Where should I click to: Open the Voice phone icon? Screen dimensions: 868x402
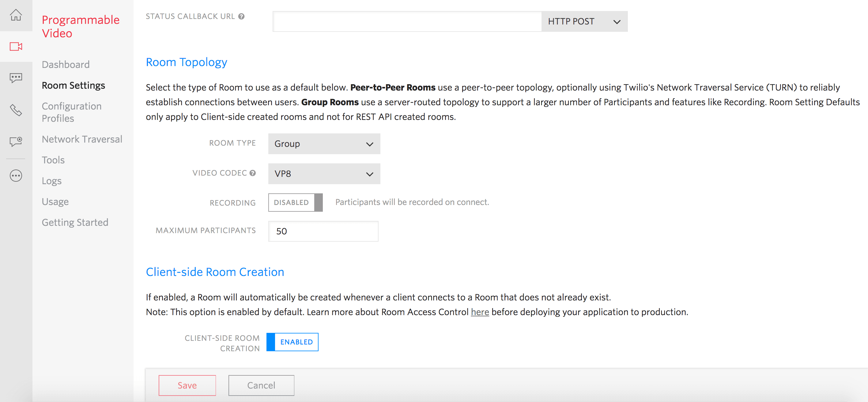(16, 110)
